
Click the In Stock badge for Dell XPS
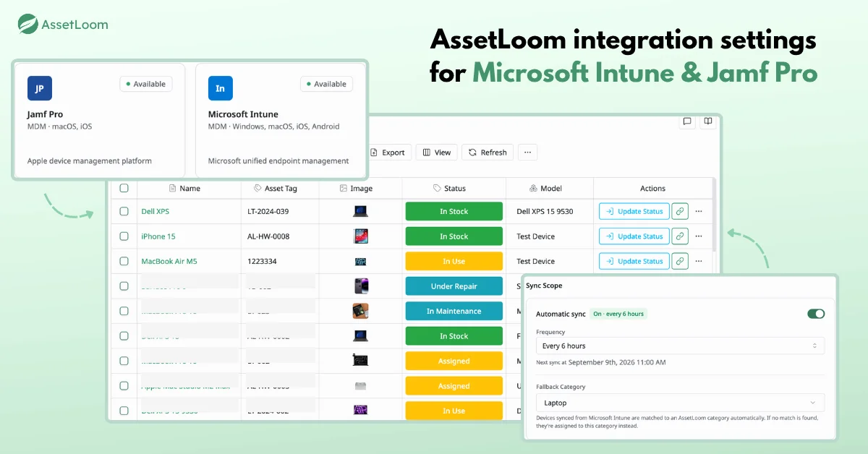pos(454,211)
